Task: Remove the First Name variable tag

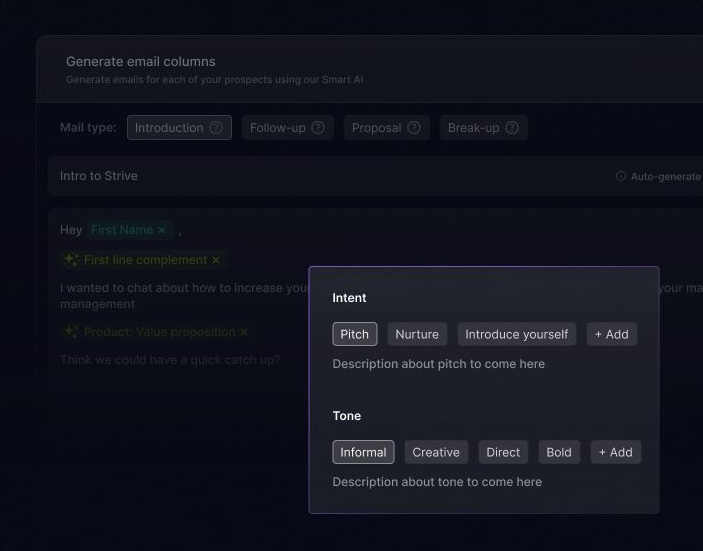Action: coord(162,230)
